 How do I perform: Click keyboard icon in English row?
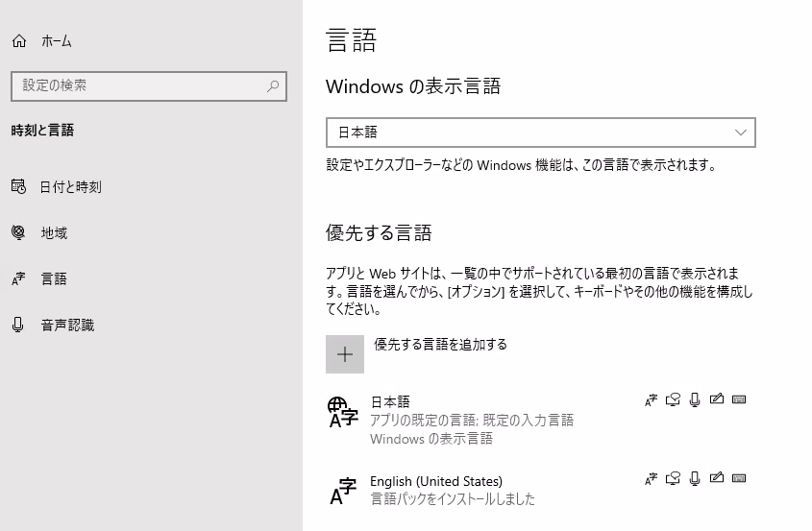[739, 478]
